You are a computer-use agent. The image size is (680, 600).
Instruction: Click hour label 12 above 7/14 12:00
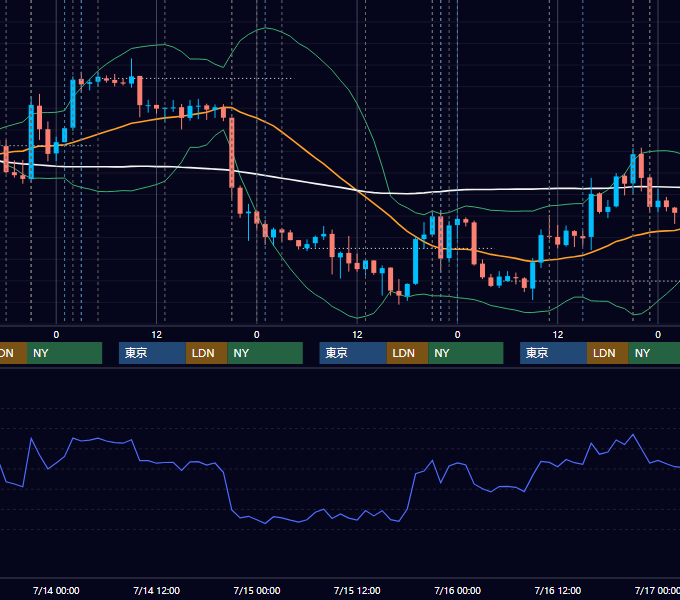pyautogui.click(x=157, y=335)
